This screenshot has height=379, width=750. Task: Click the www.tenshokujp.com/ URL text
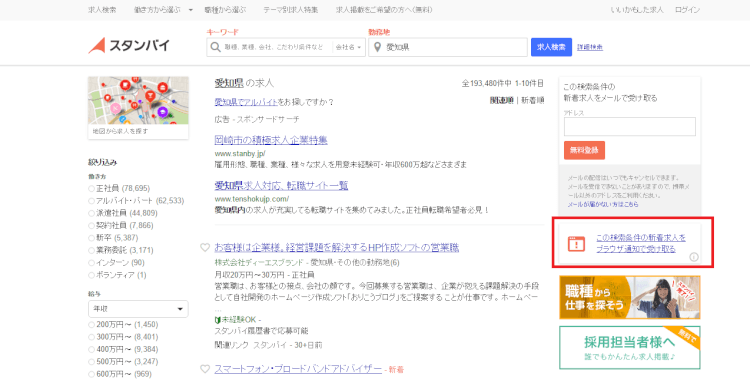[x=252, y=199]
